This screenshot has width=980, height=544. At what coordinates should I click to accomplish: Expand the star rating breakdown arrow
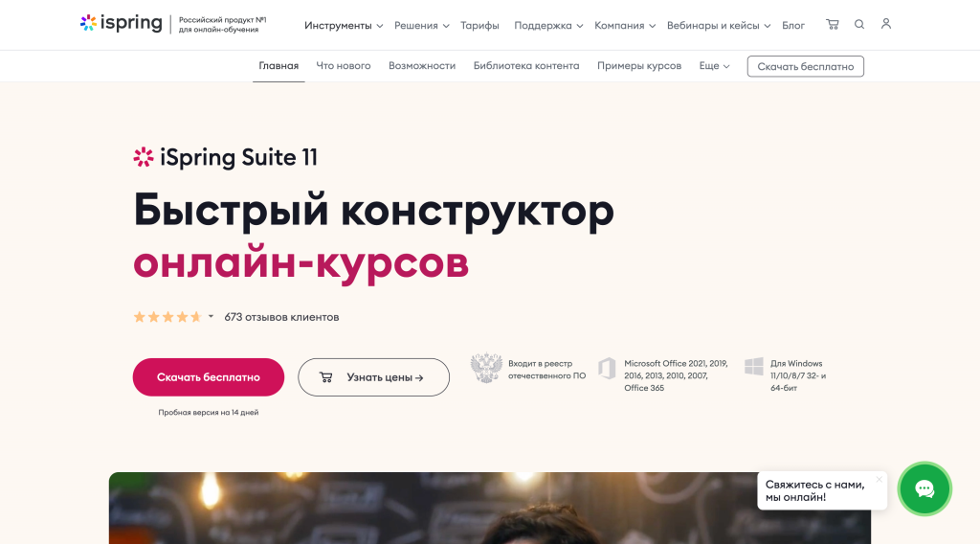[211, 316]
